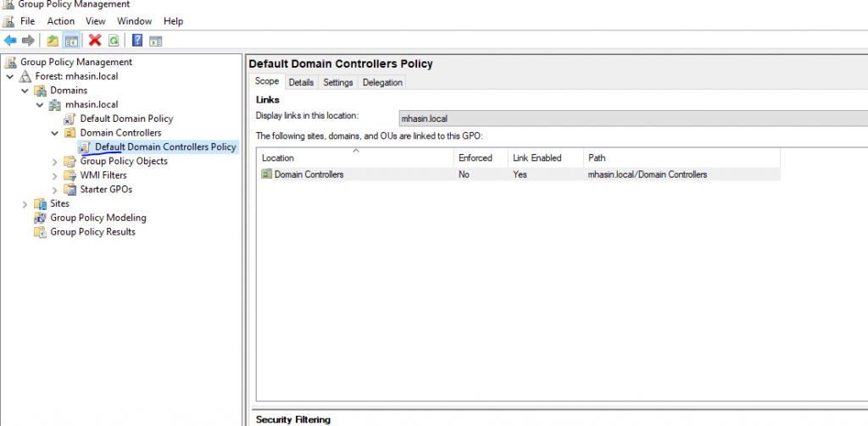Select the Group Policy Objects tree label

[x=124, y=161]
